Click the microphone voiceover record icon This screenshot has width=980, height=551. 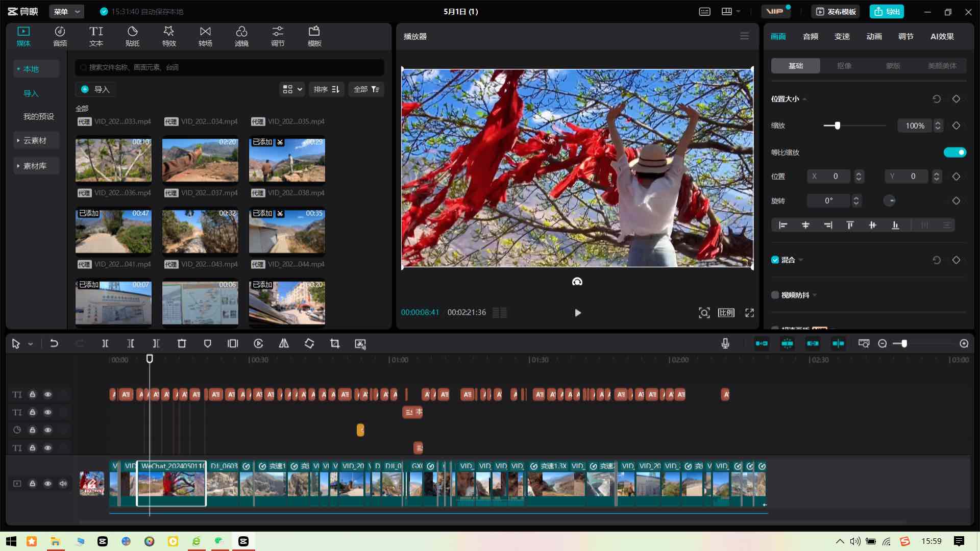click(725, 344)
